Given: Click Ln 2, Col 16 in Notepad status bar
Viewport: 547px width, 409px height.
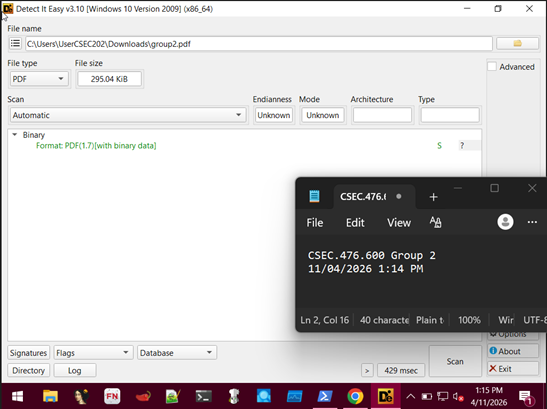Looking at the screenshot, I should (x=324, y=320).
